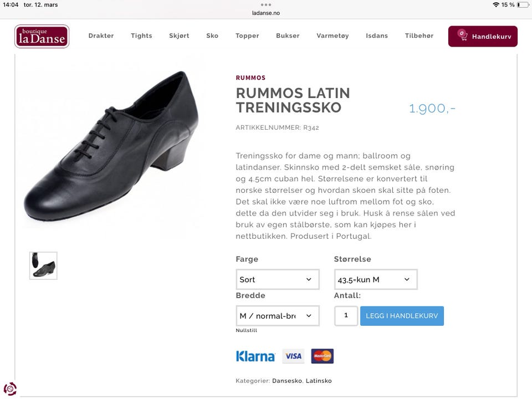Expand the Farge color dropdown
This screenshot has width=532, height=399.
coord(277,279)
